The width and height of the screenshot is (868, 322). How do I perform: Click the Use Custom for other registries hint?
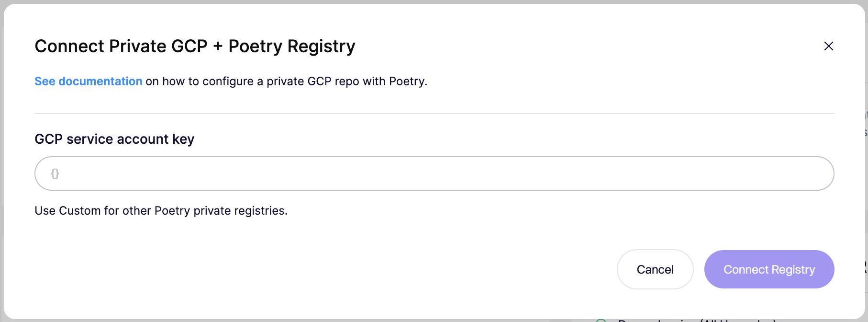point(161,211)
